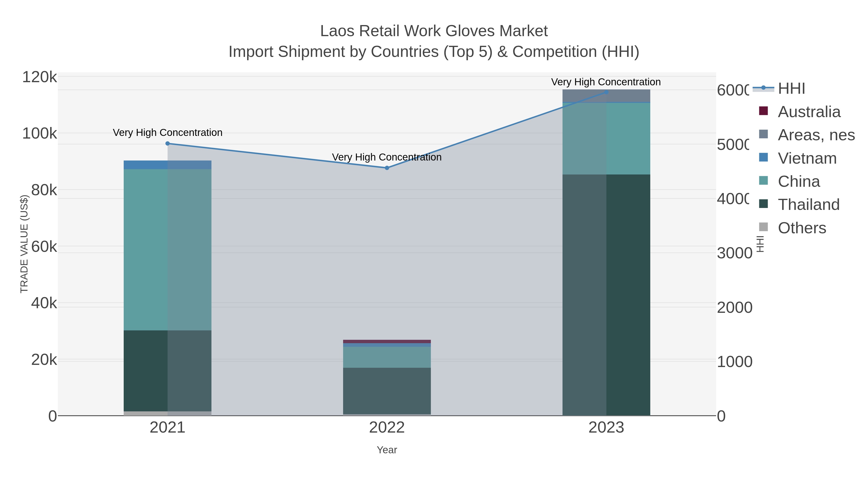
Task: Toggle Australia series in legend
Action: [800, 112]
